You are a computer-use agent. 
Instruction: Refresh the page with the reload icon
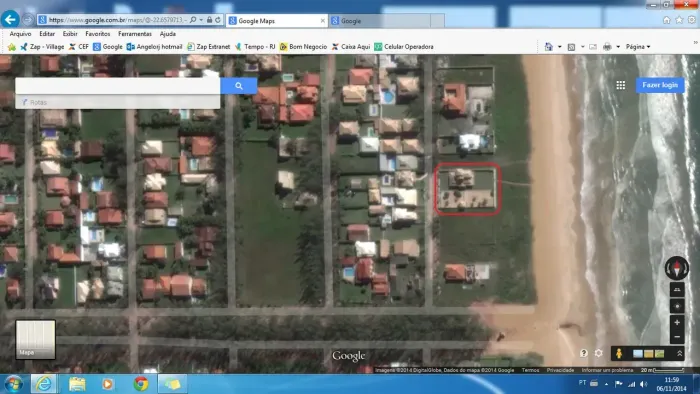[218, 20]
